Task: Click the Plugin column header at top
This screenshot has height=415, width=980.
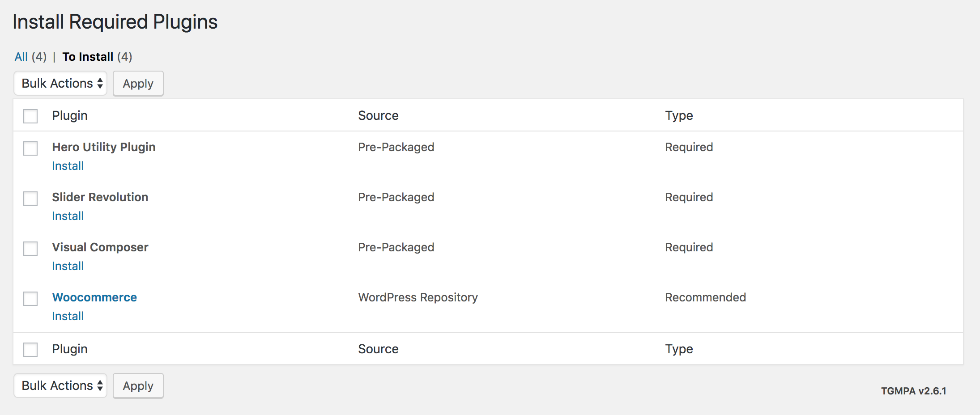Action: click(x=69, y=115)
